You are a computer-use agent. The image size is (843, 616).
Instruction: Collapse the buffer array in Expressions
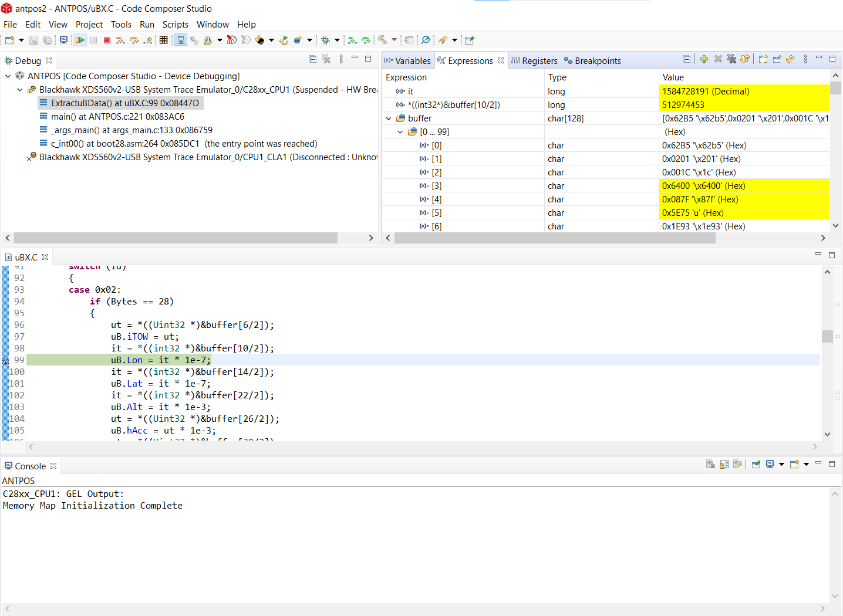tap(388, 118)
